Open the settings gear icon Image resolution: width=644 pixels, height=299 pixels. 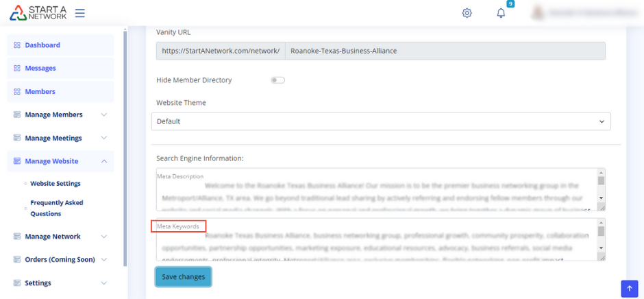pyautogui.click(x=467, y=13)
